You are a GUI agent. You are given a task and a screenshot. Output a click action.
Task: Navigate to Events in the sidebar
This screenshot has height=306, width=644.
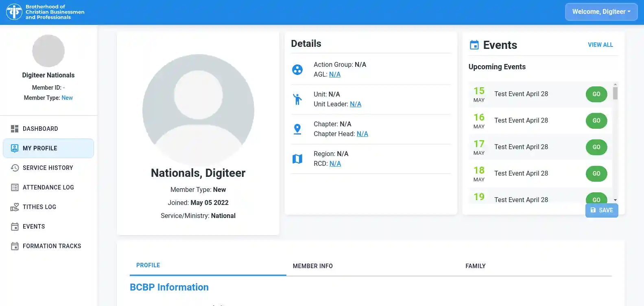(x=48, y=227)
